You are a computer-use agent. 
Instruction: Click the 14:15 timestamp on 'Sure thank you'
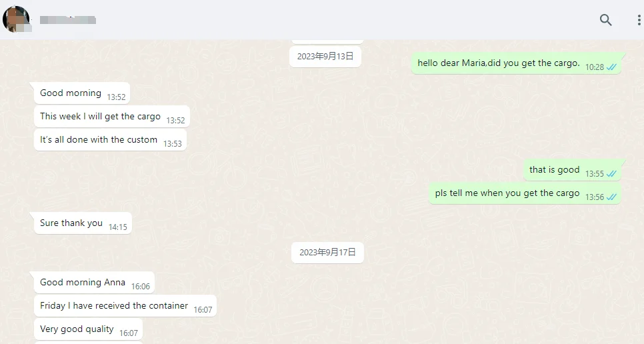click(118, 227)
